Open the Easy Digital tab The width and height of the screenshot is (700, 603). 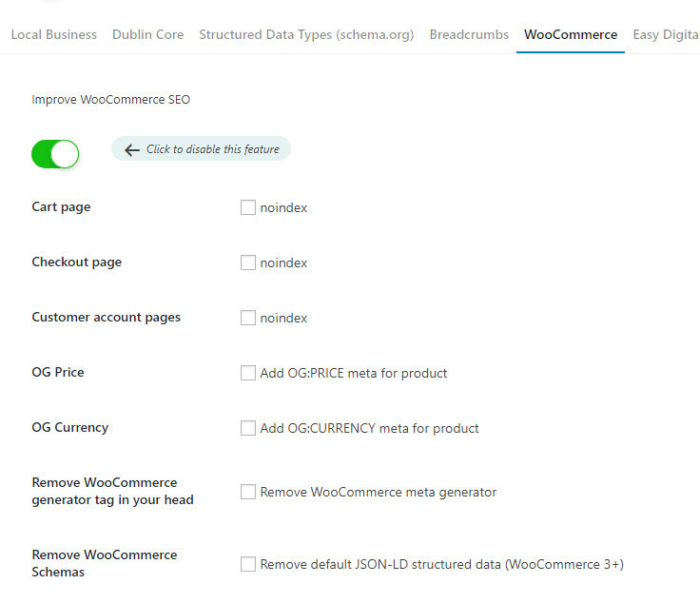click(666, 34)
